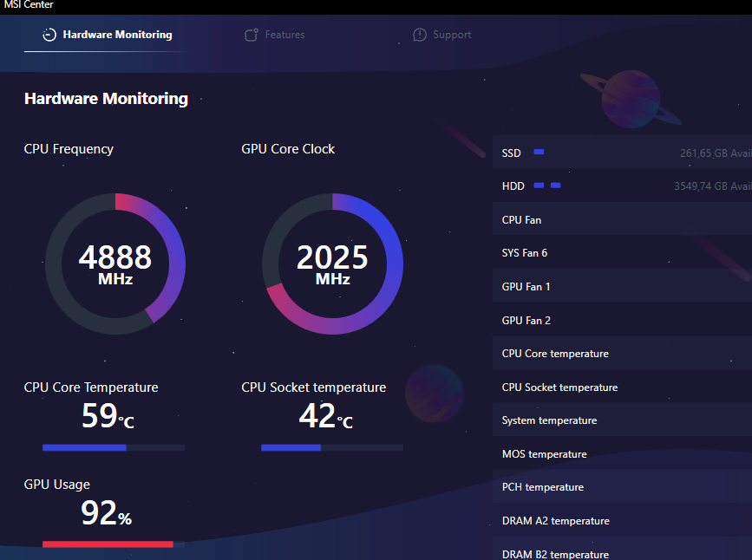Click the Hardware Monitoring gauge icon

click(49, 35)
